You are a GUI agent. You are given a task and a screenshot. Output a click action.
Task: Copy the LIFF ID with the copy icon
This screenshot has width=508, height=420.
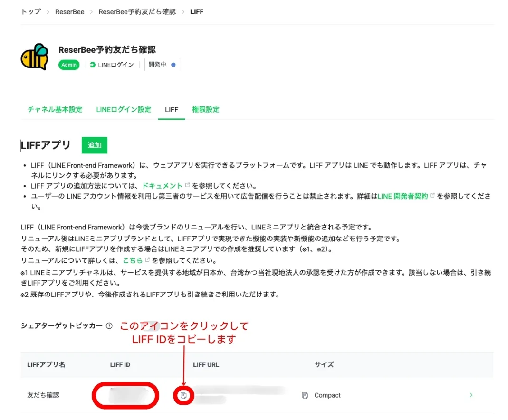pos(183,395)
